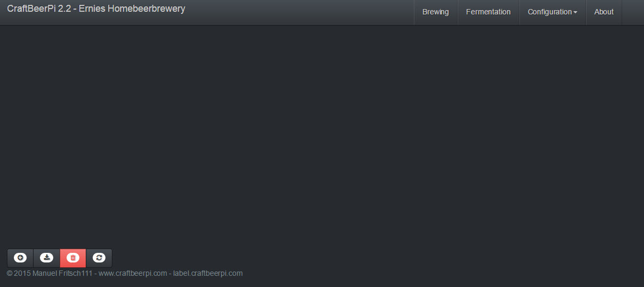Open the www.craftbeerpi.com footer link

[133, 273]
